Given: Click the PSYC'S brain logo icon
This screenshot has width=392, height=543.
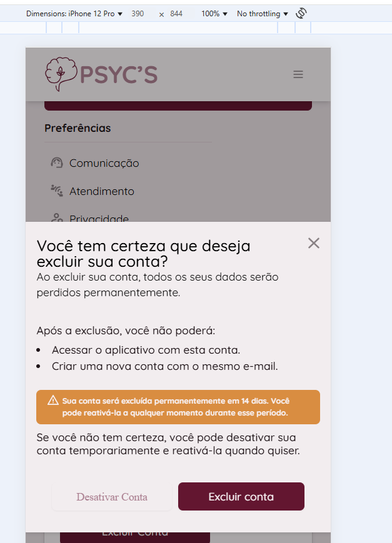Looking at the screenshot, I should [x=61, y=74].
